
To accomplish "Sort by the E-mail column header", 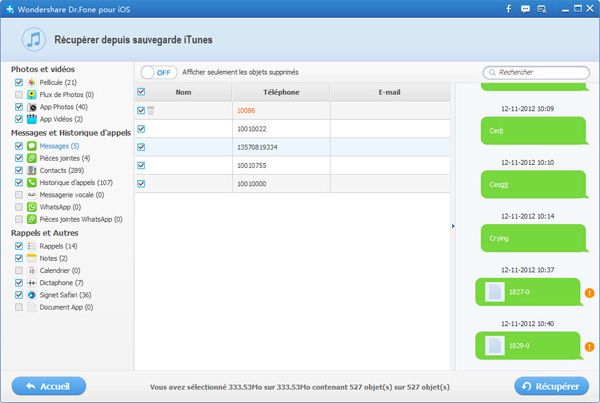I will 390,92.
